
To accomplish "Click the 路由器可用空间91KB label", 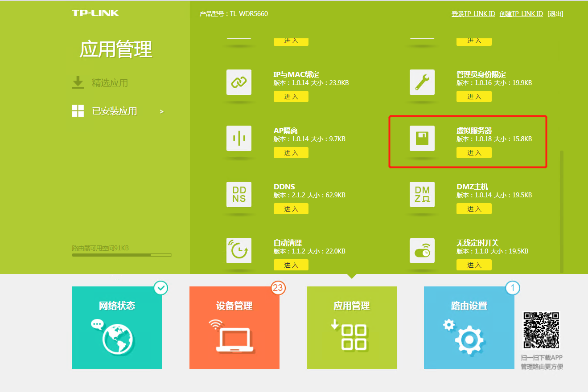I will [100, 248].
